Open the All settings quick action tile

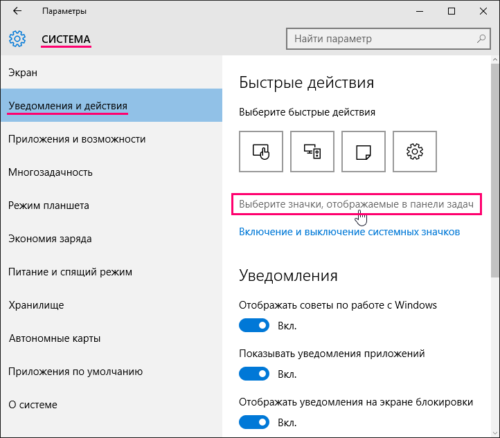pyautogui.click(x=415, y=152)
